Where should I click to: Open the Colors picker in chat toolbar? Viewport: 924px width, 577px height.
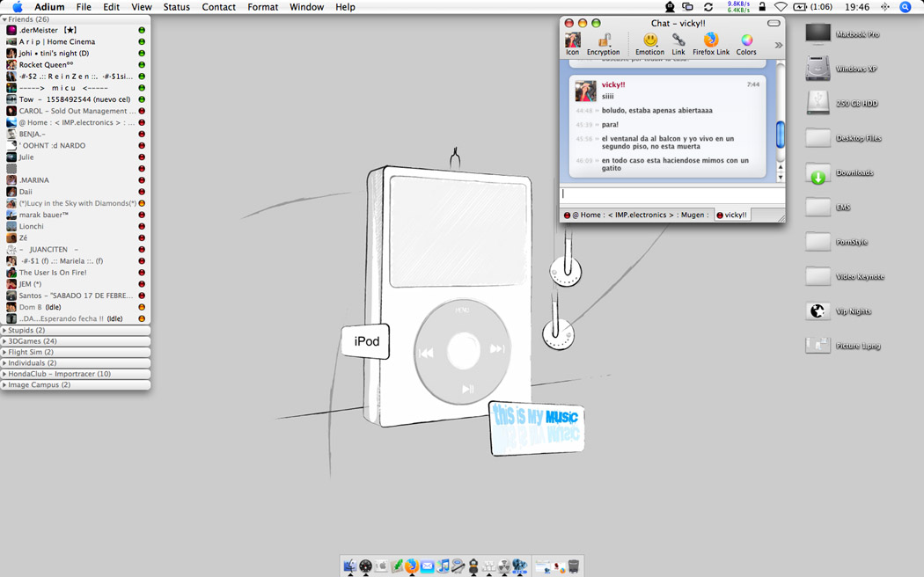(746, 44)
